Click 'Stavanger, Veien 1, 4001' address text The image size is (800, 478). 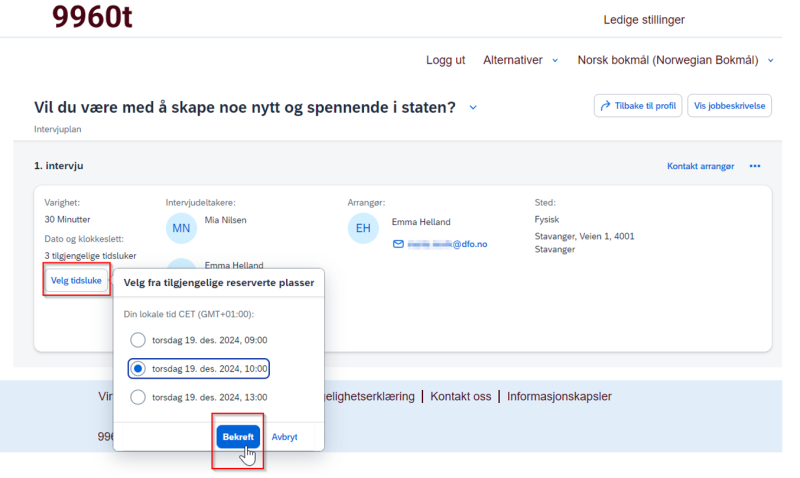point(584,236)
